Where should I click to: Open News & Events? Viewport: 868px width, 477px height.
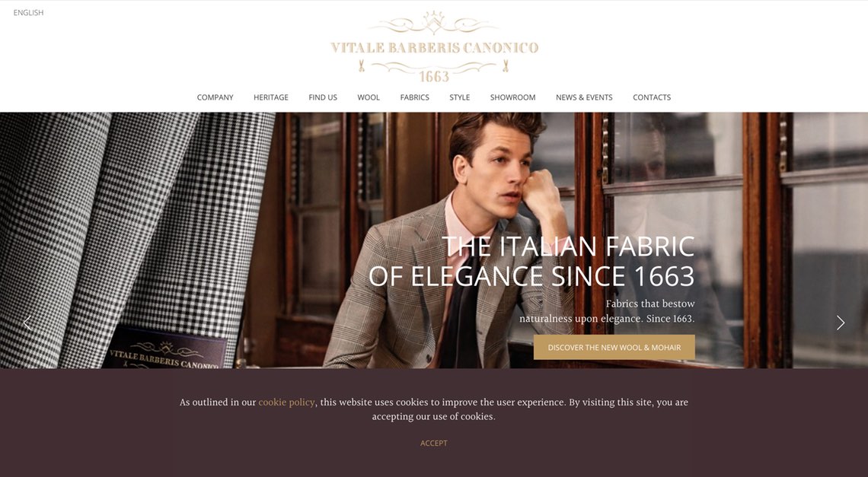pyautogui.click(x=584, y=97)
